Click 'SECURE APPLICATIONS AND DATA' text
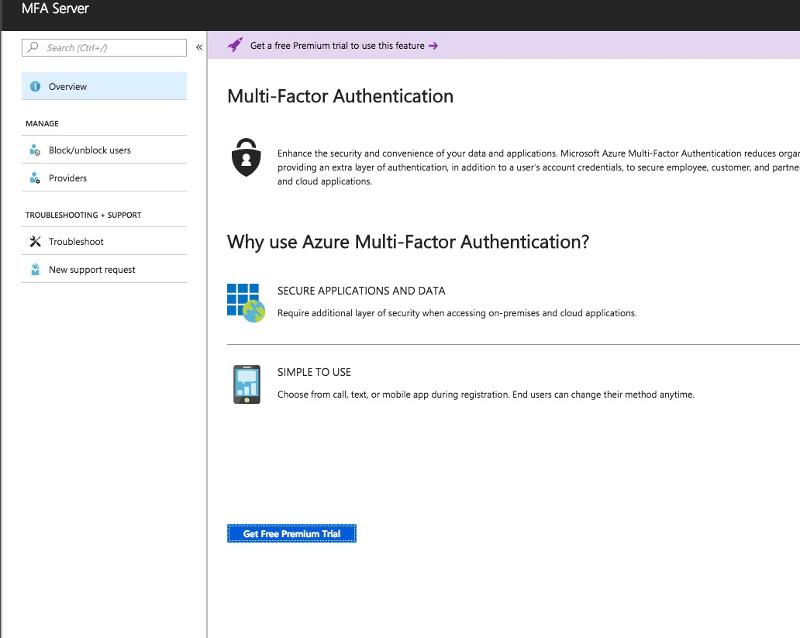The image size is (800, 638). 361,291
